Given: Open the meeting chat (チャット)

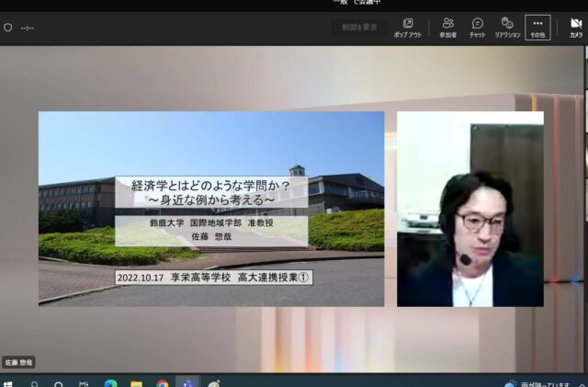Looking at the screenshot, I should [478, 28].
